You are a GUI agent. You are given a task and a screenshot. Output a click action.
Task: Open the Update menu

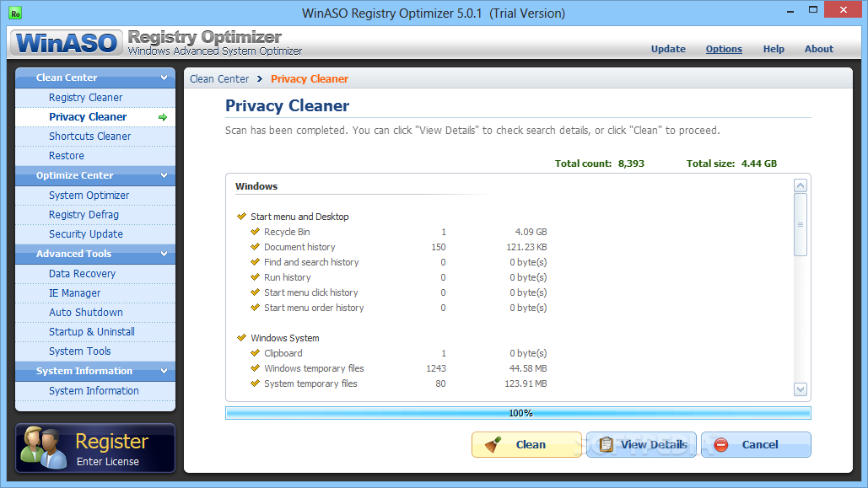coord(668,49)
